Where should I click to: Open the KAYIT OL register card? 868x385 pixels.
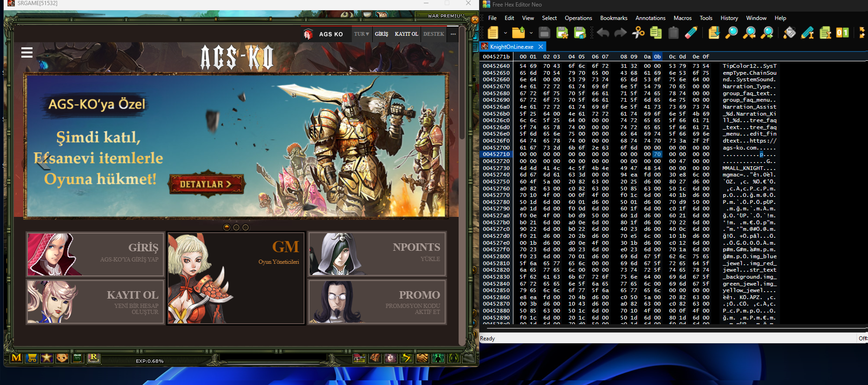95,301
